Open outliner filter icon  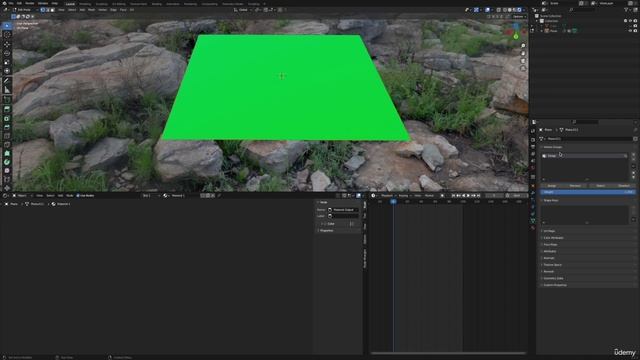point(627,9)
